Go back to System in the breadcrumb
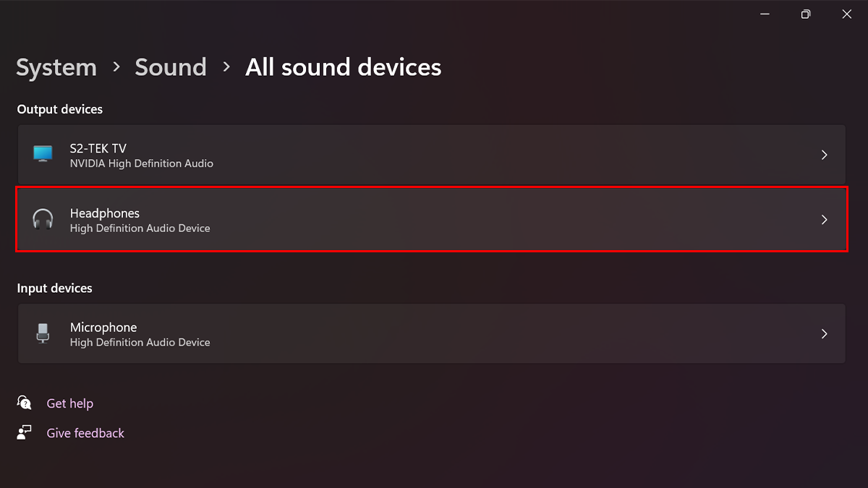This screenshot has width=868, height=488. 56,67
